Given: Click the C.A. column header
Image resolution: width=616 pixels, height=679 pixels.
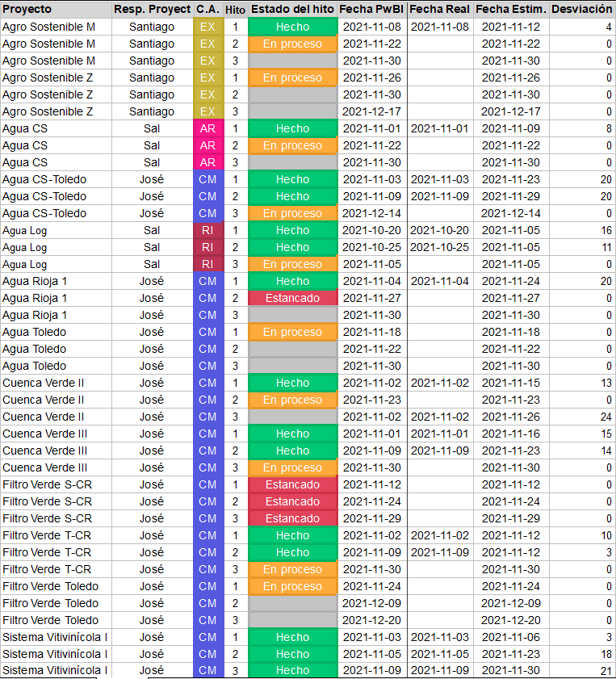Looking at the screenshot, I should click(207, 9).
